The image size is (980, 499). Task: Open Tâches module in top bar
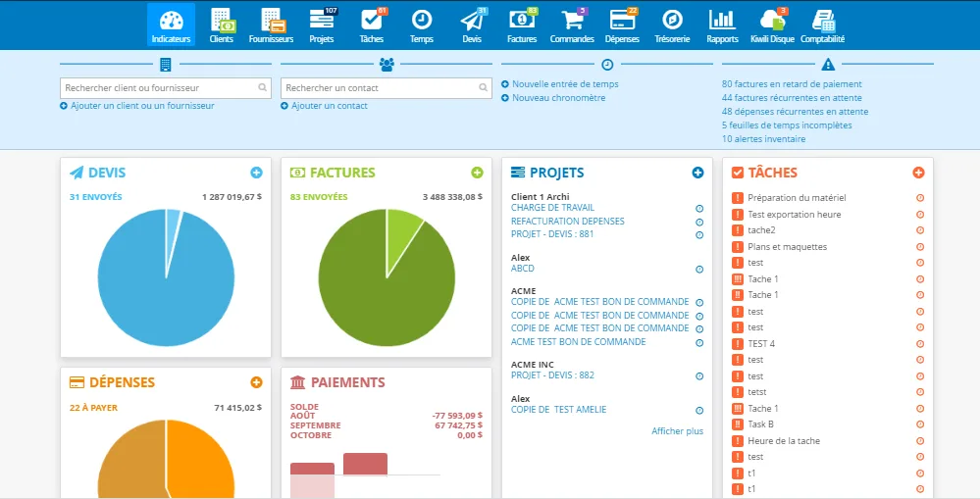point(371,25)
